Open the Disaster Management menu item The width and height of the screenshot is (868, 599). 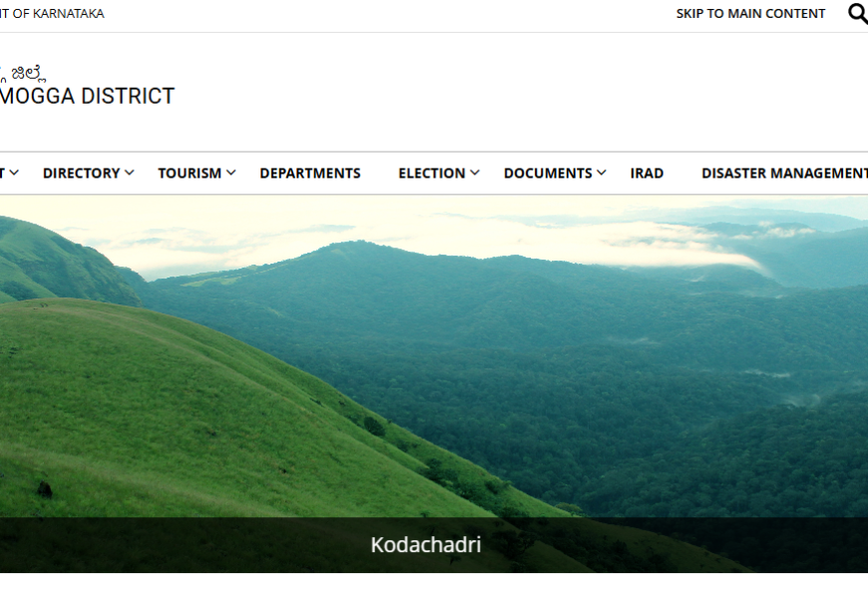pos(784,173)
